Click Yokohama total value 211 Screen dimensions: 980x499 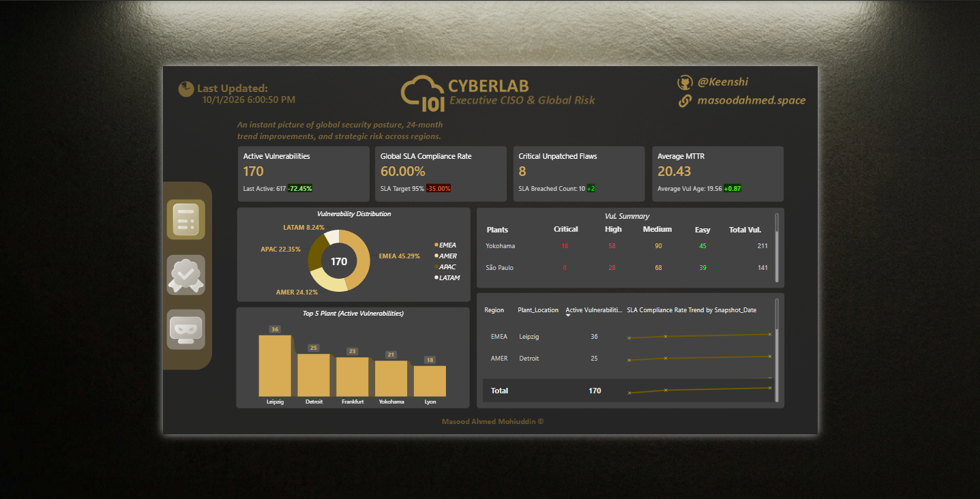point(762,246)
